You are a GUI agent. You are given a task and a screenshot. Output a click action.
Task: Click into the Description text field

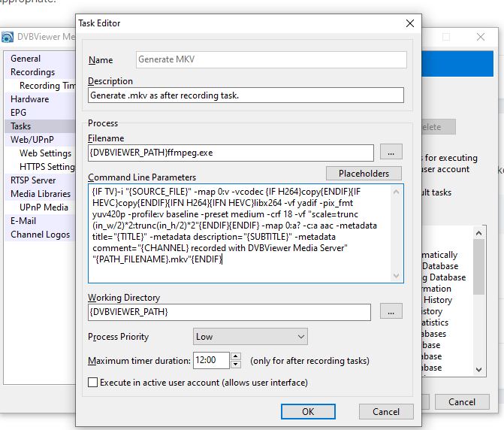tap(246, 95)
